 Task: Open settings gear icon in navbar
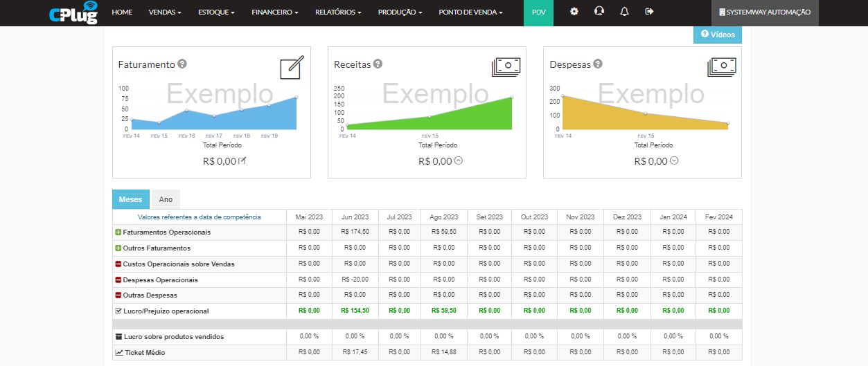click(x=574, y=12)
